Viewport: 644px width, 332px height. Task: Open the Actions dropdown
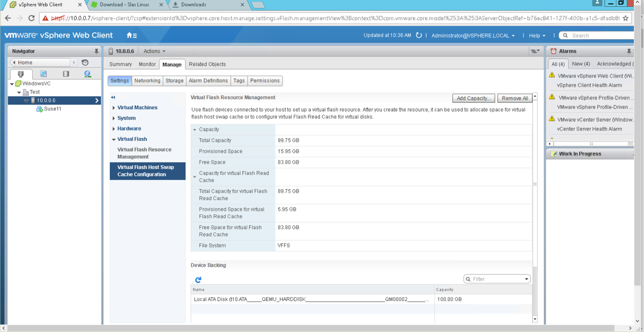point(155,51)
